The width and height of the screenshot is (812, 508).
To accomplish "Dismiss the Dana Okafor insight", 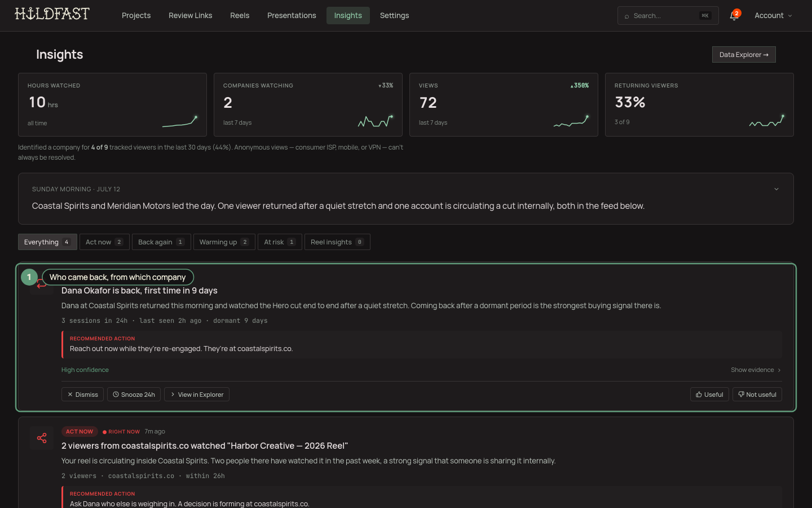I will click(x=82, y=395).
